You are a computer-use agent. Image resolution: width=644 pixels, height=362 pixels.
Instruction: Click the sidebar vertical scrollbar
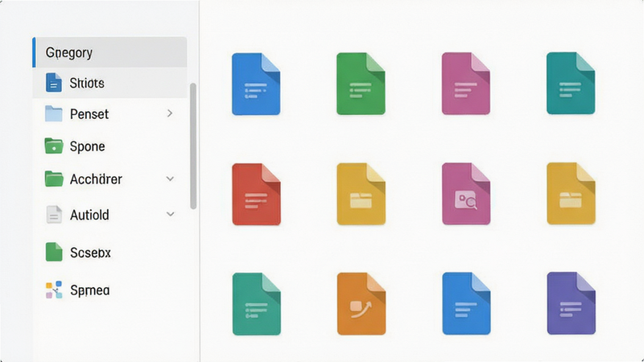click(193, 146)
